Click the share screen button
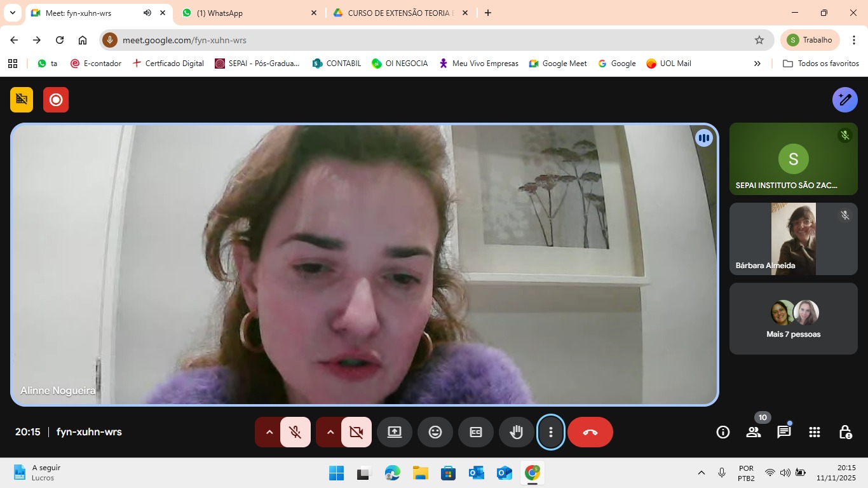Screen dimensions: 868x488 point(394,432)
